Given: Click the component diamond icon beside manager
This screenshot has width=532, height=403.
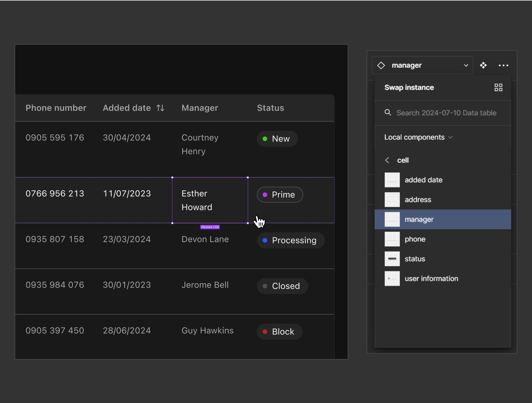Looking at the screenshot, I should click(381, 65).
